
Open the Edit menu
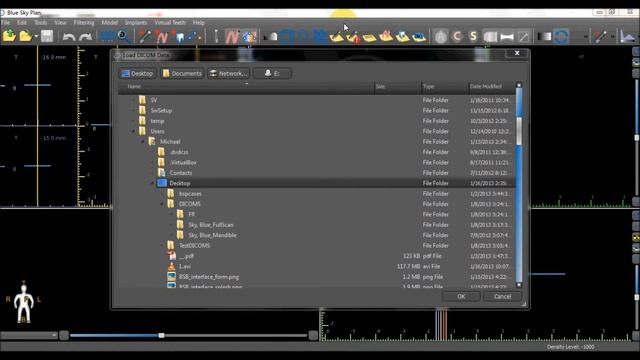pyautogui.click(x=22, y=22)
